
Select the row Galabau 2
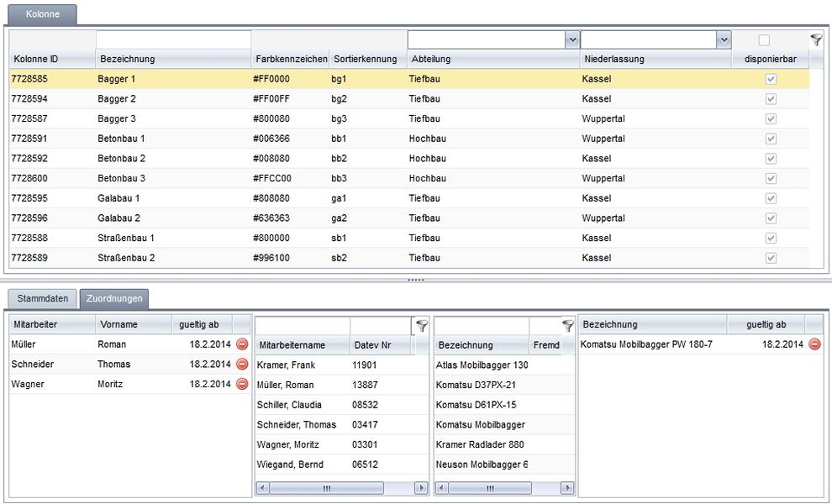(409, 218)
